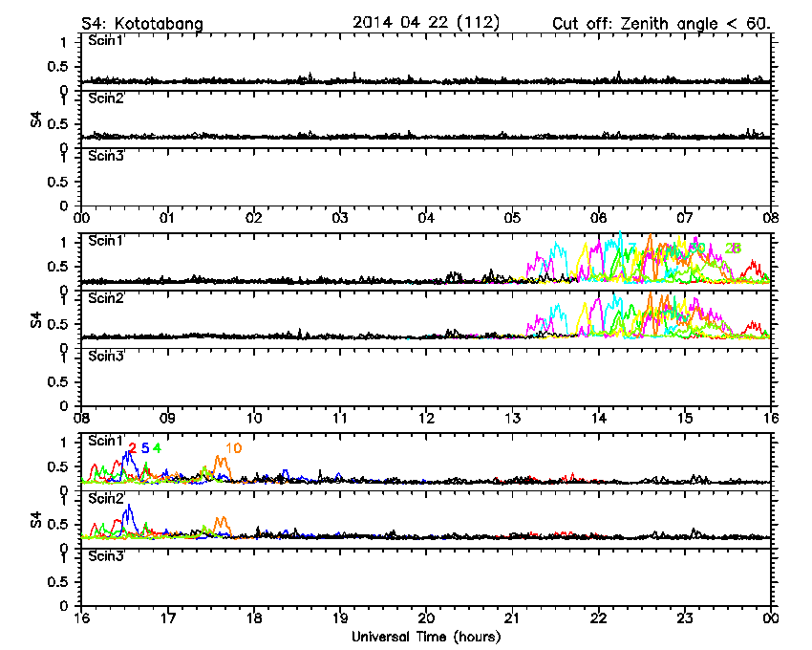The height and width of the screenshot is (650, 812).
Task: Click the 12 hour tick label
Action: [426, 418]
